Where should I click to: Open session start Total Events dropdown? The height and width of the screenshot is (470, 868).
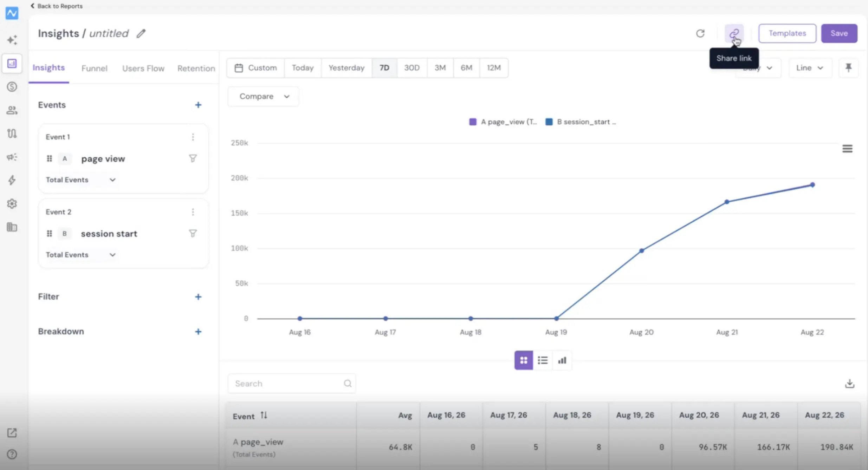(81, 255)
